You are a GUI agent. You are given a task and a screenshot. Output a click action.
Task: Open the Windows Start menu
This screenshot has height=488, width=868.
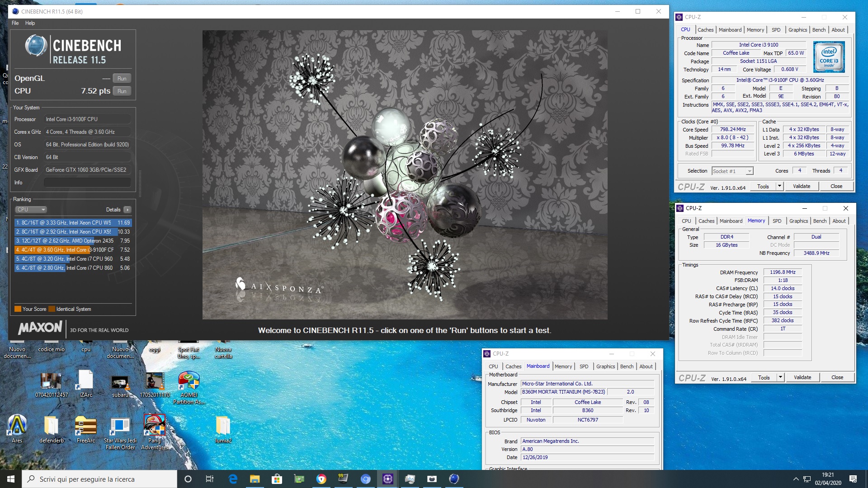point(11,479)
